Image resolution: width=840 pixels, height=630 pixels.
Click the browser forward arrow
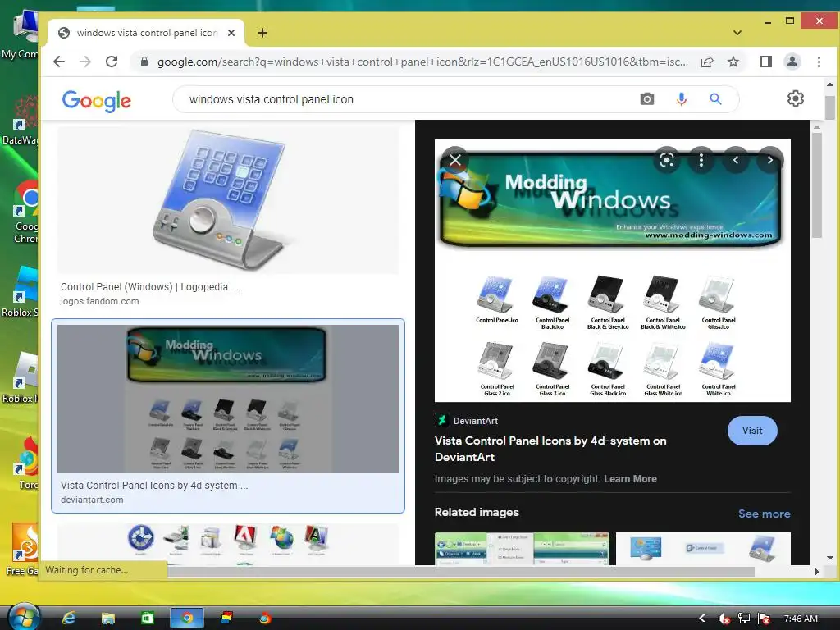[x=85, y=62]
